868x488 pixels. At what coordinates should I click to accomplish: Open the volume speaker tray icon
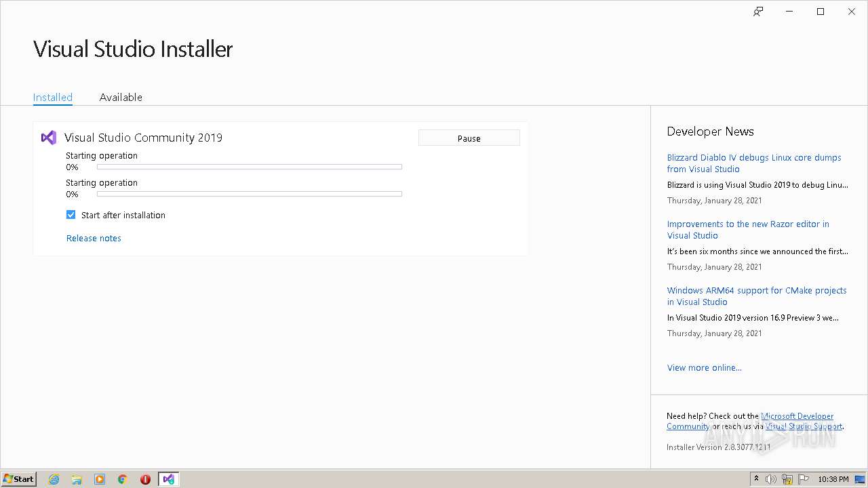771,479
